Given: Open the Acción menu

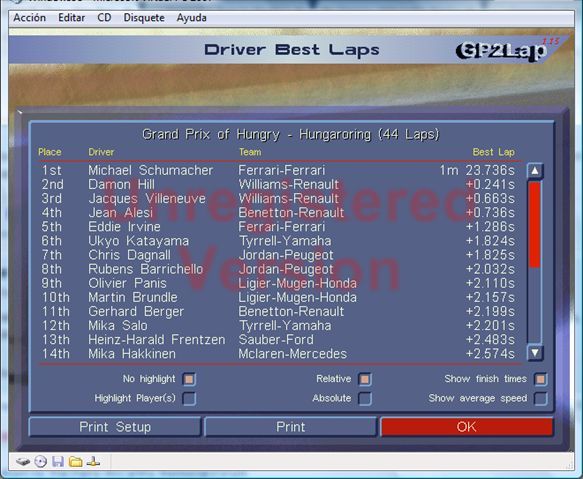Looking at the screenshot, I should tap(30, 18).
